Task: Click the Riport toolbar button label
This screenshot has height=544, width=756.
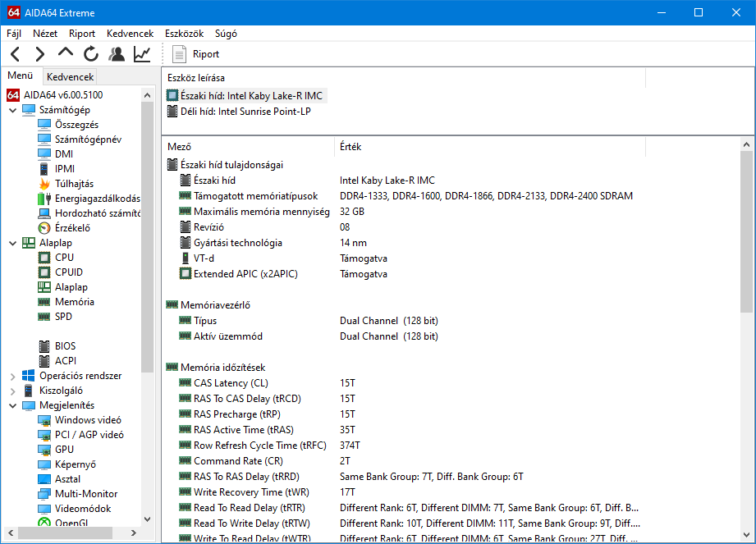Action: (x=206, y=54)
